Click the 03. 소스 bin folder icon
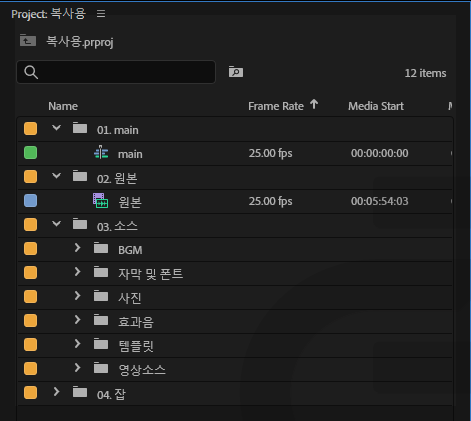 tap(80, 224)
